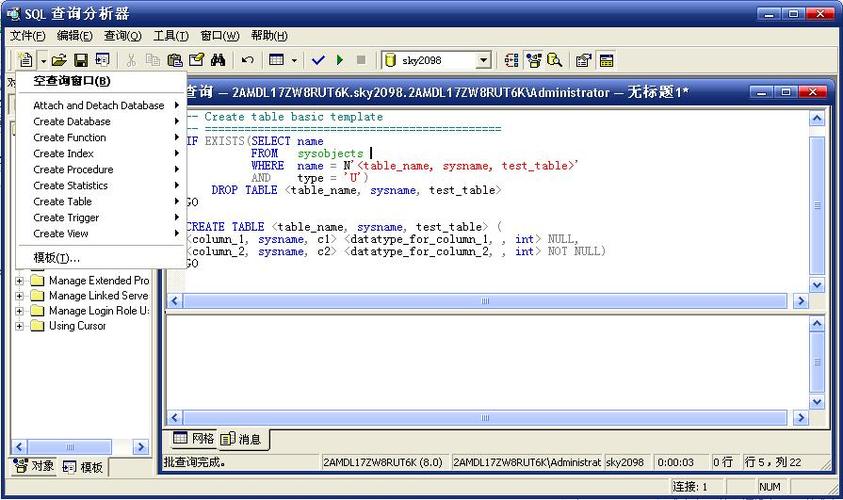Expand the Using Cursor folder
This screenshot has height=500, width=843.
[x=19, y=326]
